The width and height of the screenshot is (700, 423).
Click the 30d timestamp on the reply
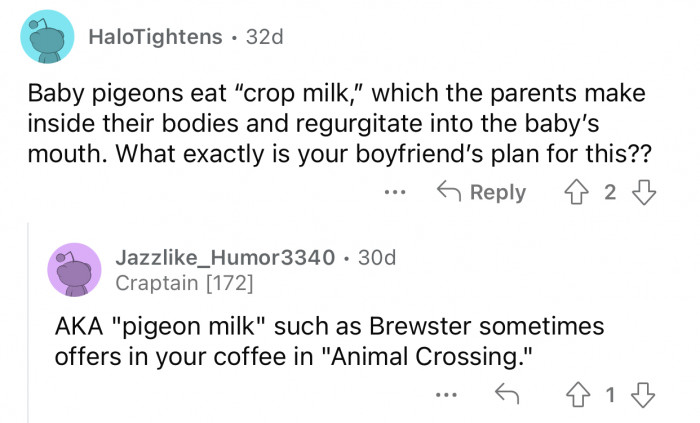[x=376, y=258]
